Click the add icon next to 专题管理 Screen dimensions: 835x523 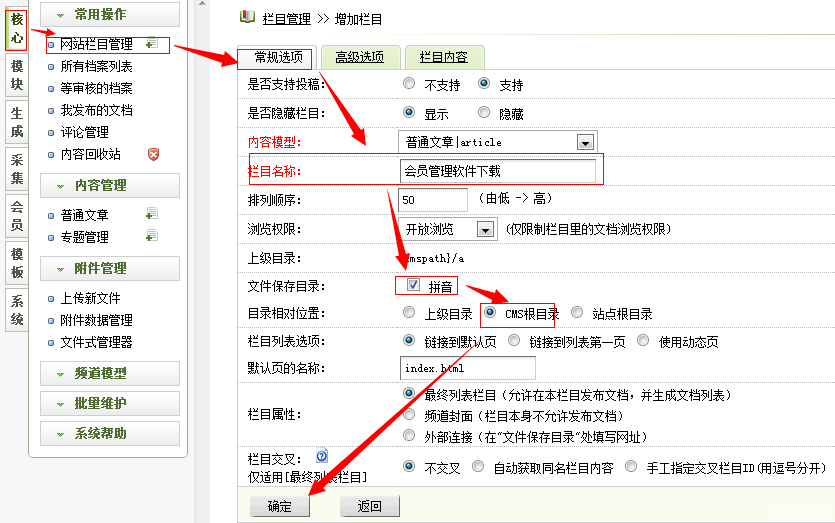tap(151, 236)
